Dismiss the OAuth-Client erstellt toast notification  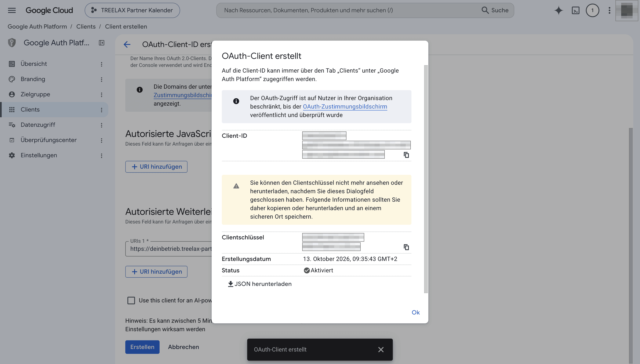pos(381,349)
